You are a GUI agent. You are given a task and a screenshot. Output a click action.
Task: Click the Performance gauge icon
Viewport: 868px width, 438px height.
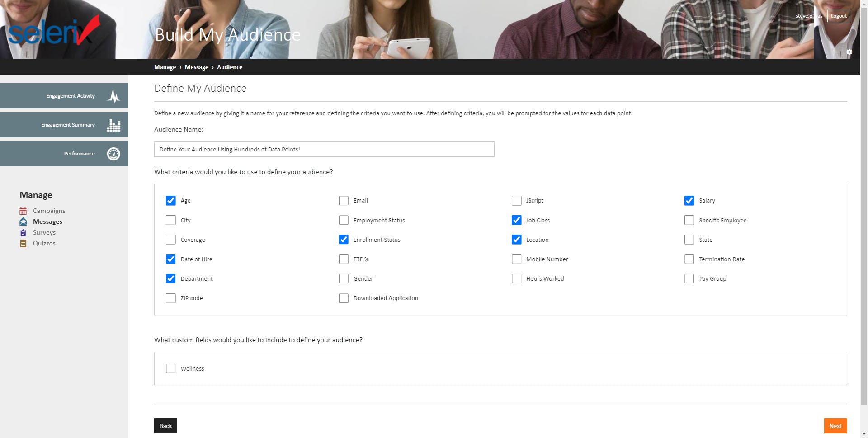(x=113, y=154)
